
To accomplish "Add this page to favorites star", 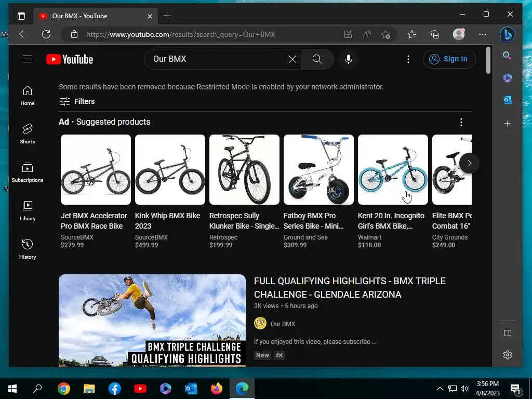I will pos(385,34).
